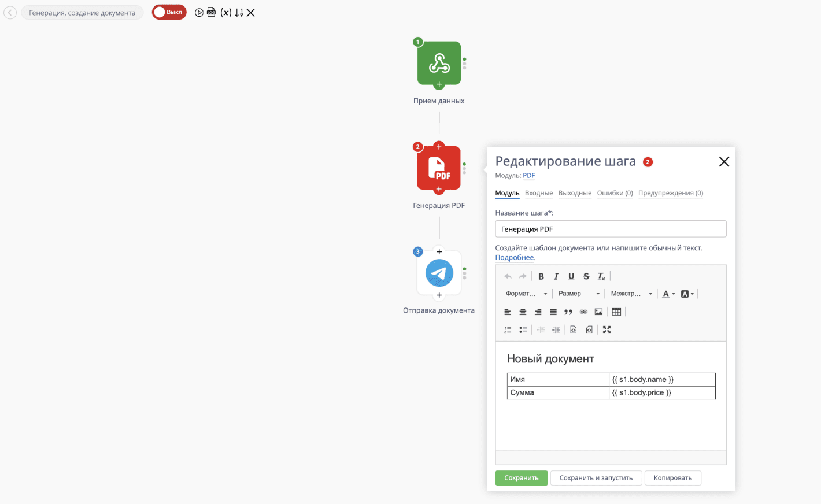Viewport: 821px width, 504px height.
Task: Click the 'Название шага' input field
Action: (611, 229)
